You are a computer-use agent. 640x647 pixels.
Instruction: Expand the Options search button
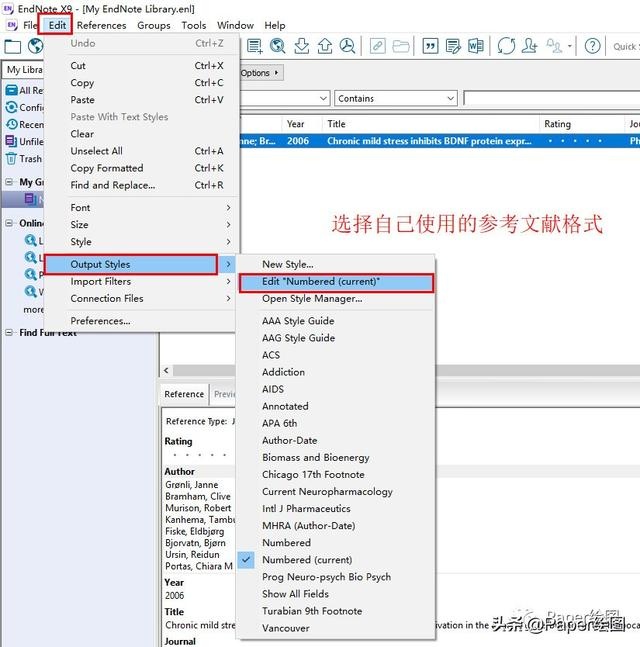coord(260,73)
